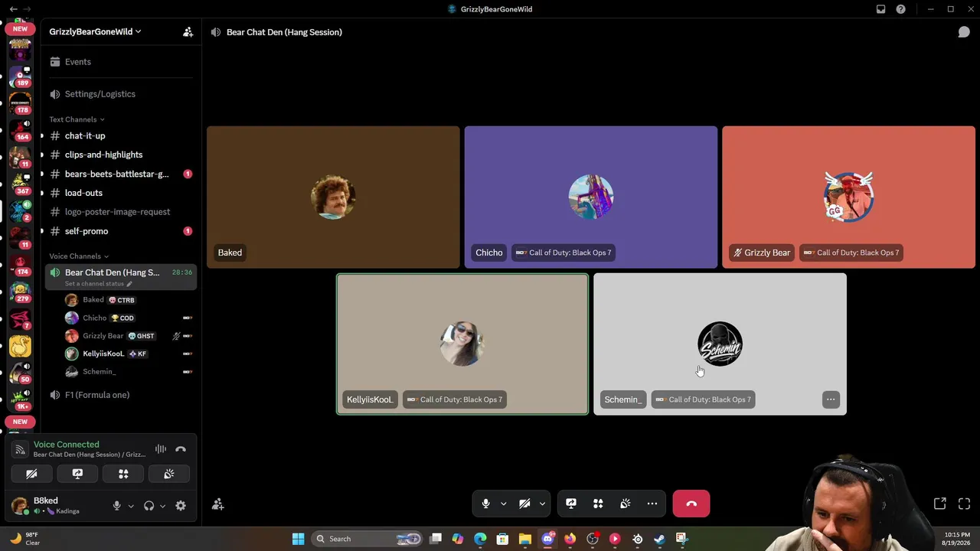This screenshot has width=980, height=551.
Task: Open the Voice Connected channel link
Action: point(90,455)
